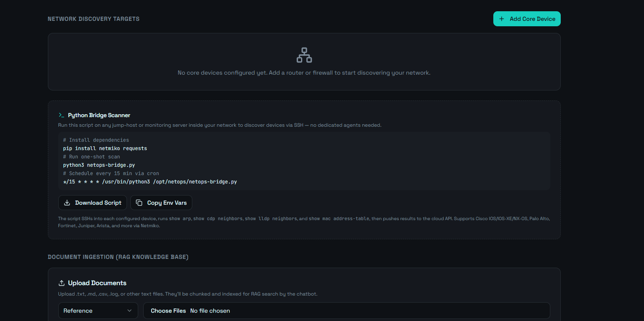Click the cron schedule line in the code block
The image size is (644, 321).
[x=150, y=181]
